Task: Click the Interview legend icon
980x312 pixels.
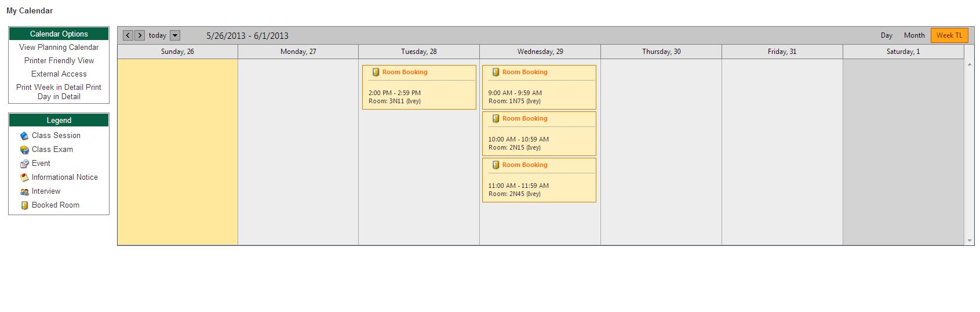Action: click(24, 191)
